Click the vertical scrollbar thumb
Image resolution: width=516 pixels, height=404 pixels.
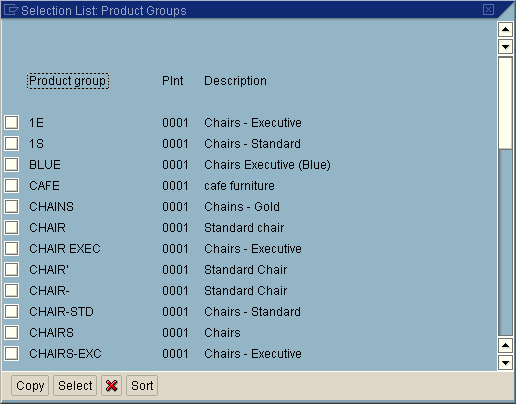tap(505, 103)
